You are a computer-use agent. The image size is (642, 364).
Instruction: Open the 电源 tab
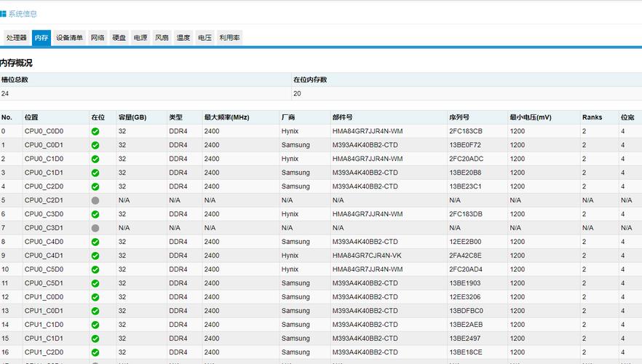140,38
